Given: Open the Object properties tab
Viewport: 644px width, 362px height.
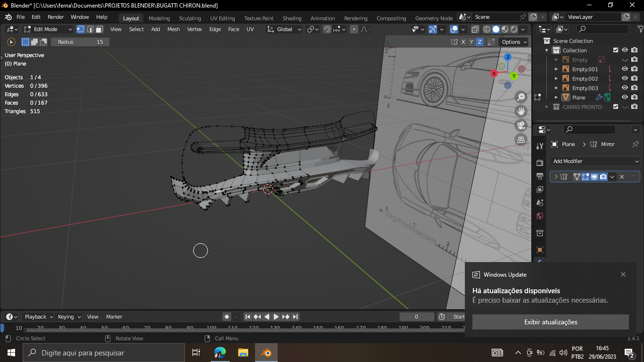Looking at the screenshot, I should [x=540, y=250].
